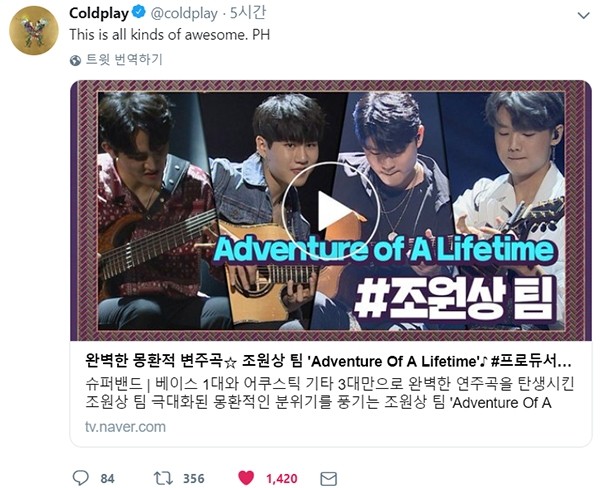Click the globe translate icon
600x488 pixels.
pyautogui.click(x=75, y=60)
